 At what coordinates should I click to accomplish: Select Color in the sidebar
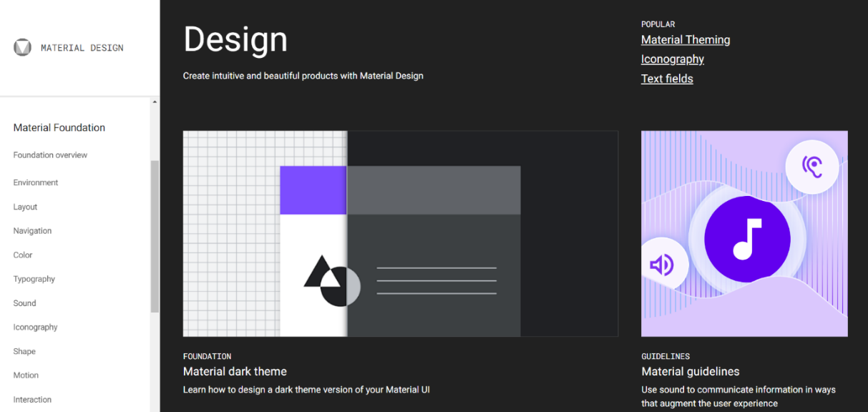coord(23,255)
